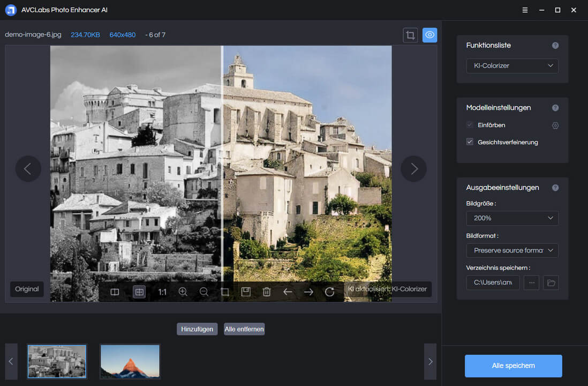Open the output folder icon
Image resolution: width=588 pixels, height=386 pixels.
(551, 283)
